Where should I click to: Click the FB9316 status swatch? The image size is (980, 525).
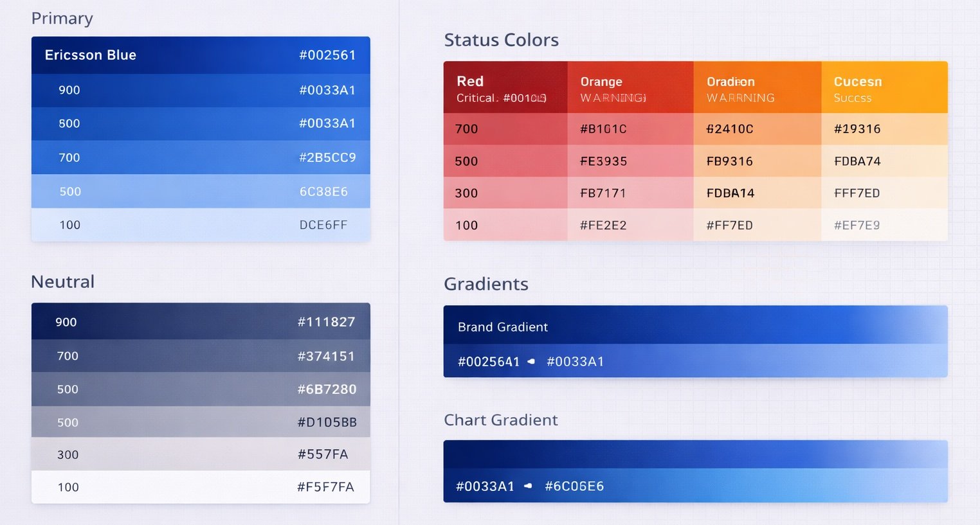(758, 161)
